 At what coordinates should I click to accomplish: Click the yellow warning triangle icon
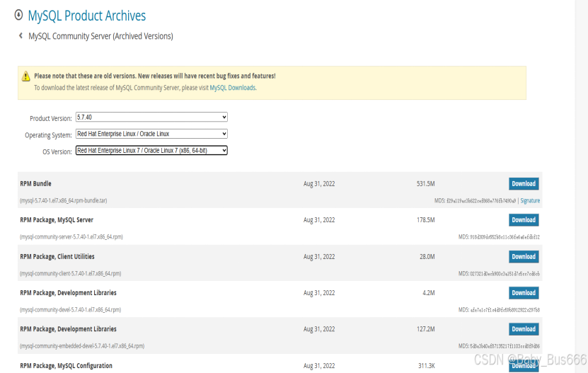25,76
